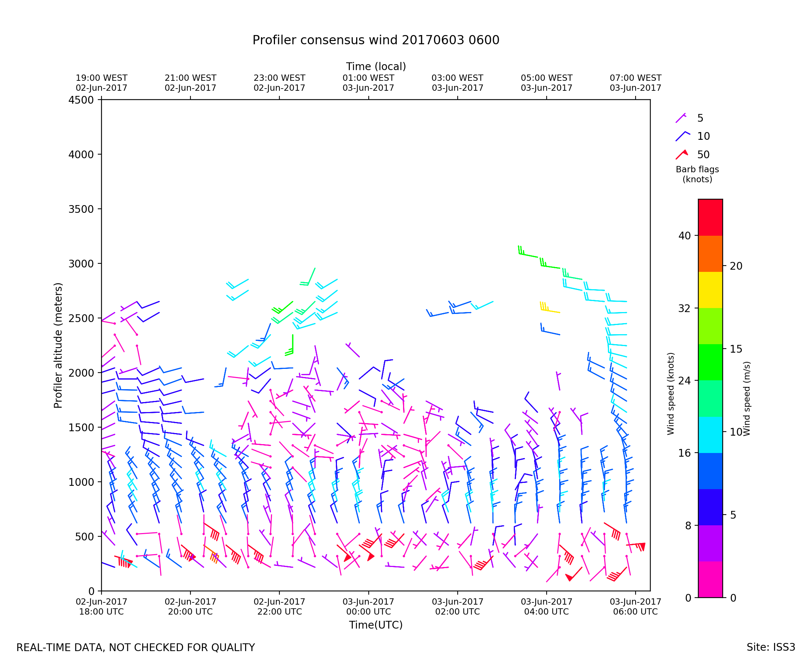
Task: Click the 5-knot purple barb legend icon
Action: tap(680, 118)
